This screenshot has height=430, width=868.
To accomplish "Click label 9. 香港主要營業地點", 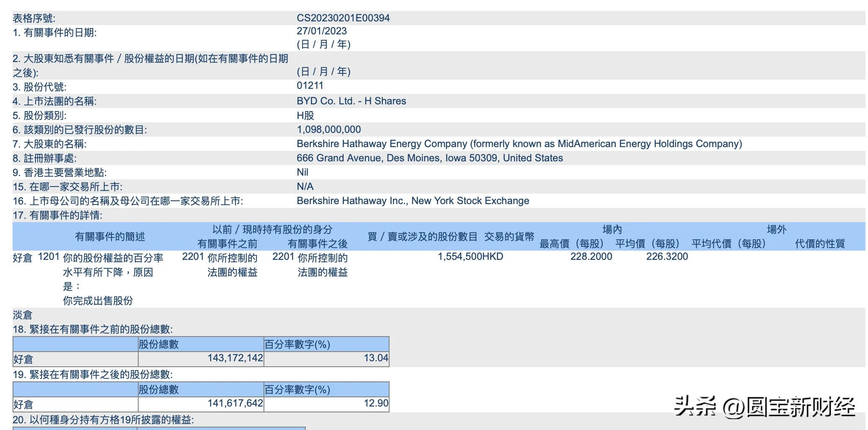I will pos(59,172).
